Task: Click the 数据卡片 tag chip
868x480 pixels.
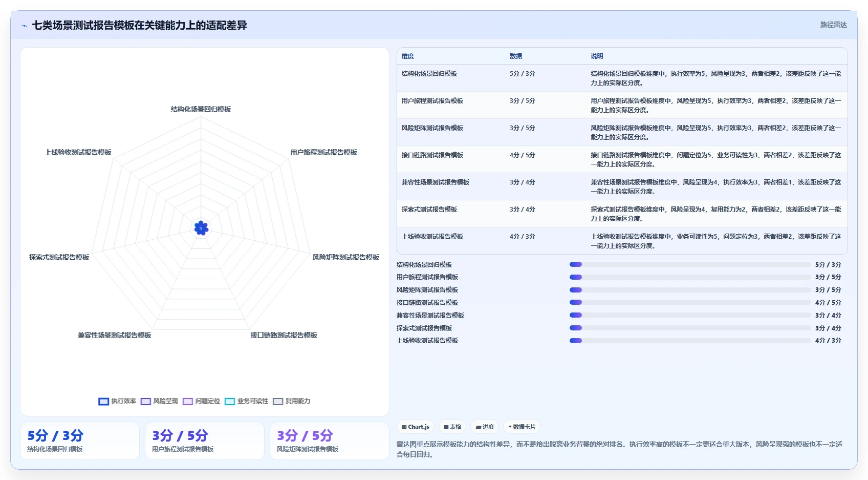Action: point(522,427)
